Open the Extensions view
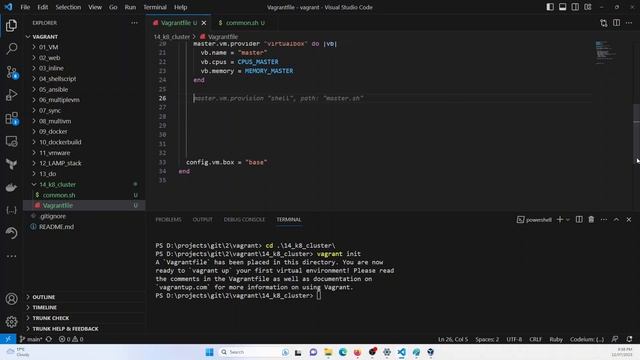 click(x=11, y=119)
